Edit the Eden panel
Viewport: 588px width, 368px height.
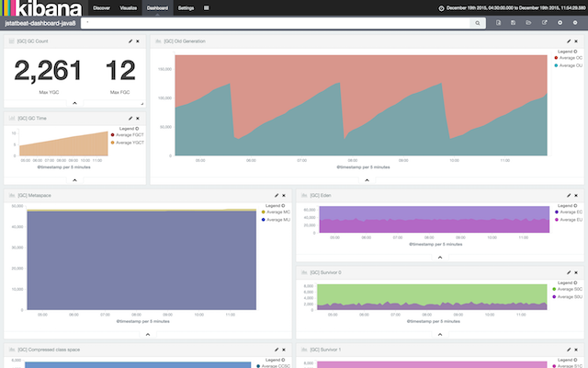[569, 195]
